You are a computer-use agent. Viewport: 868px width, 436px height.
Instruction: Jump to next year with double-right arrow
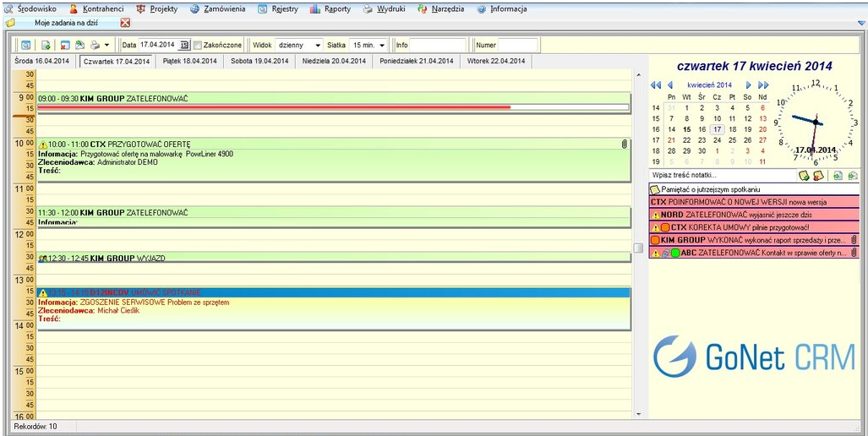click(763, 85)
